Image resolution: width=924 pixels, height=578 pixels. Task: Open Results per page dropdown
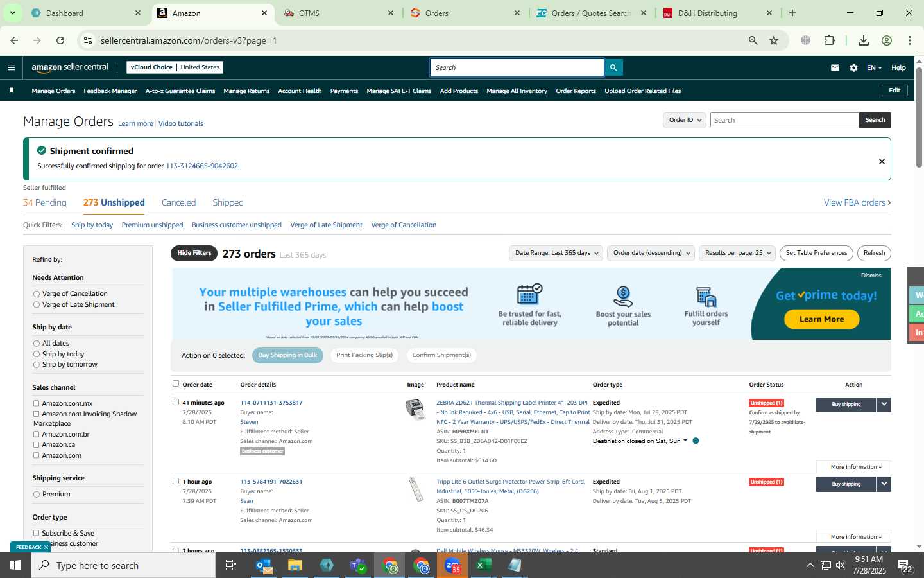click(x=737, y=253)
